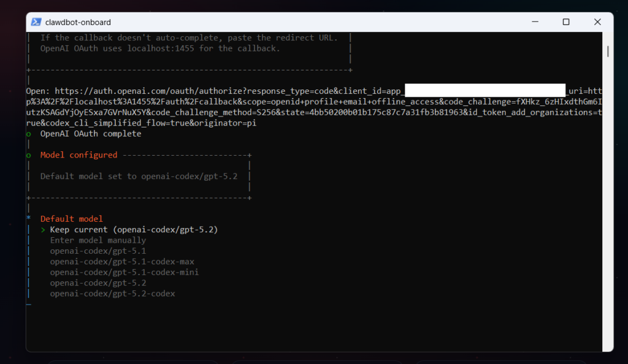Click the terminal vertical scrollbar thumb

(x=607, y=51)
